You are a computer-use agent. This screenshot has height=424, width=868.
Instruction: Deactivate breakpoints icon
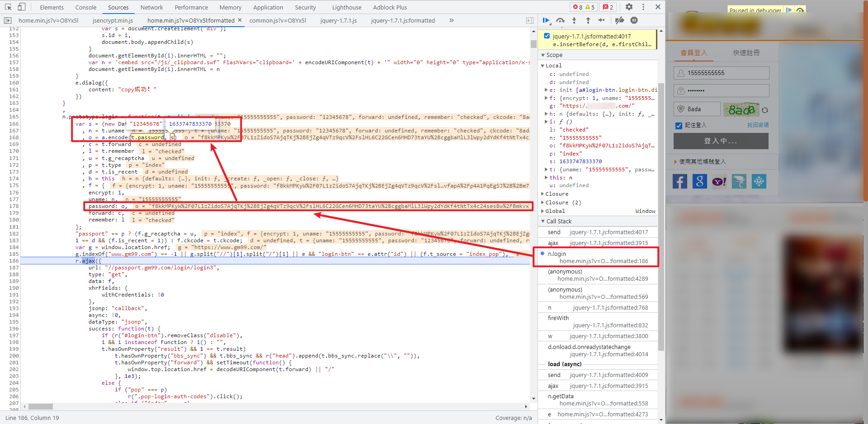[x=620, y=20]
